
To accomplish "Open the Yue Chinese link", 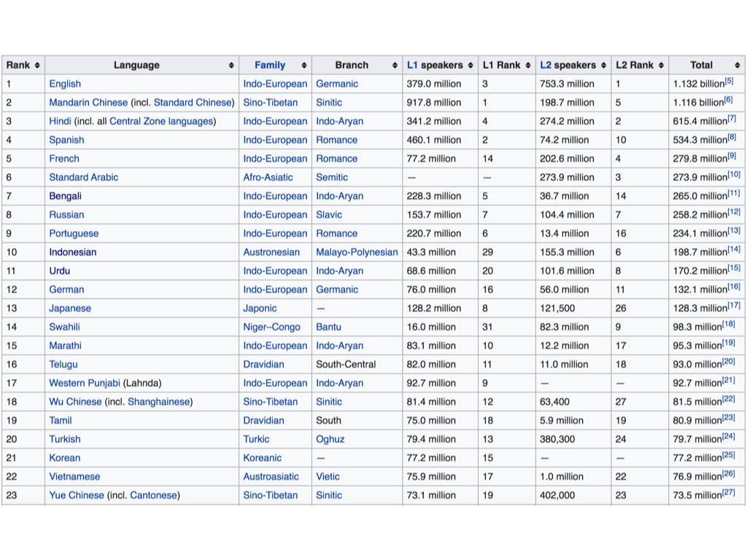I will coord(76,495).
